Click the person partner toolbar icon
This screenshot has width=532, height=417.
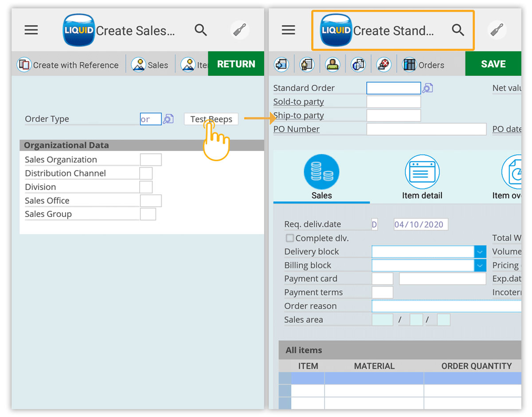pyautogui.click(x=332, y=65)
